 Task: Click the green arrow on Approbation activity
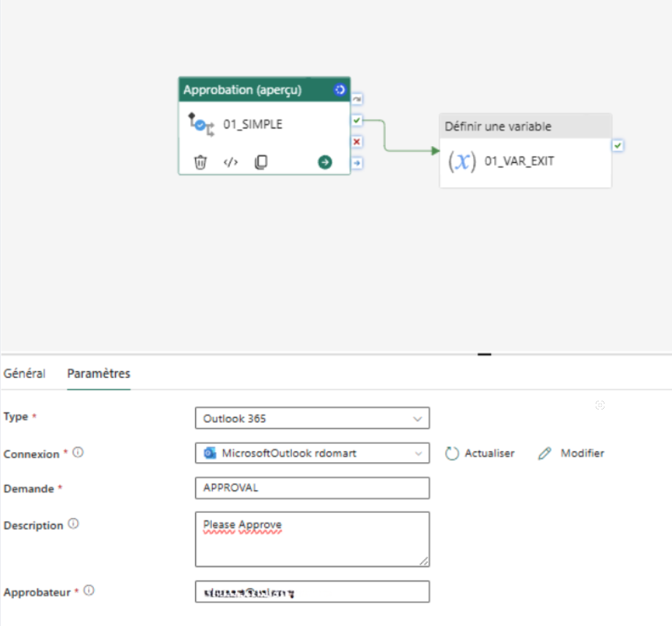[325, 162]
